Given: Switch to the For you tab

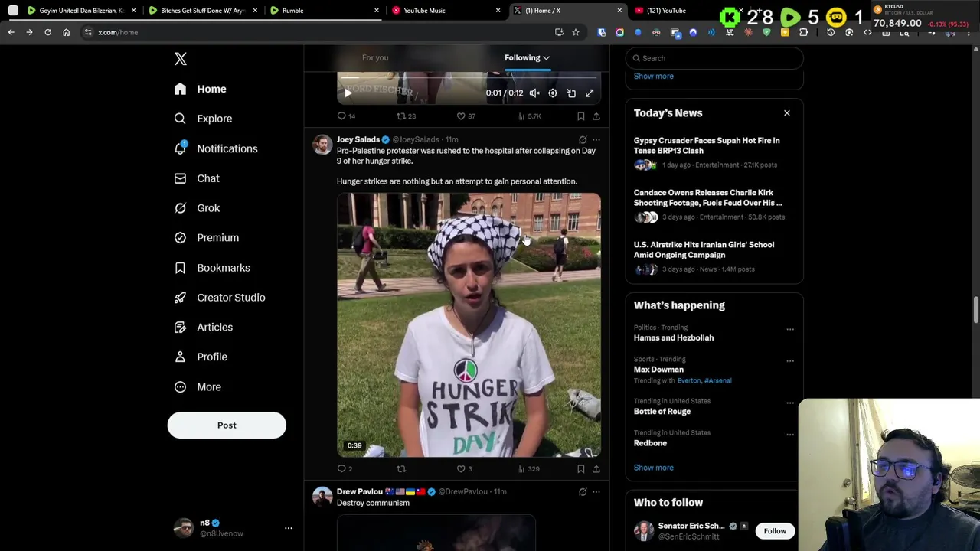Looking at the screenshot, I should click(x=375, y=57).
